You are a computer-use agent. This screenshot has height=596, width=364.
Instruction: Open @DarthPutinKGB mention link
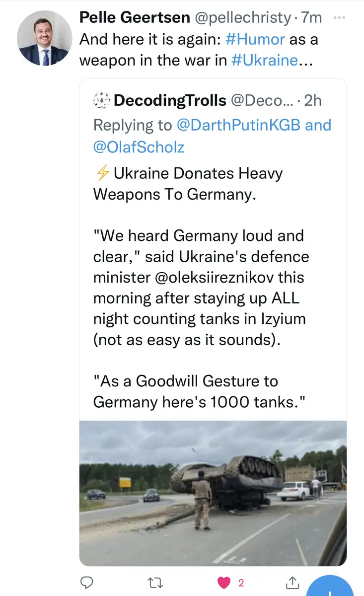coord(238,125)
